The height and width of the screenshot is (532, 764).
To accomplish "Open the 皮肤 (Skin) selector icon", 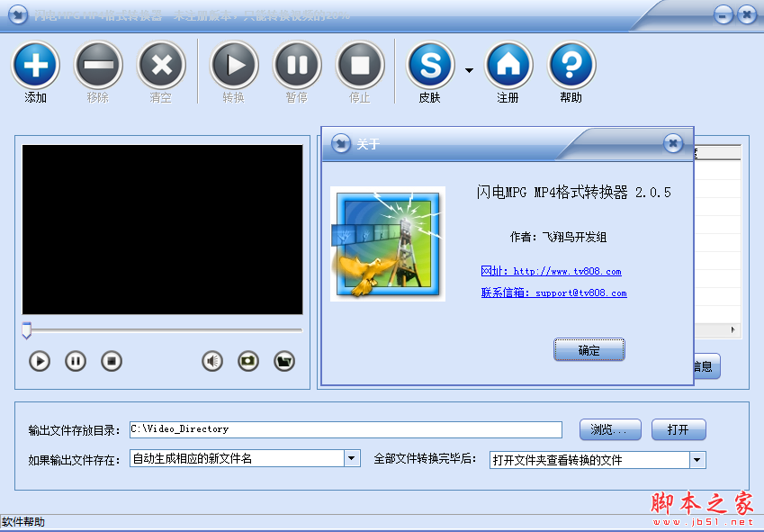I will pos(430,65).
